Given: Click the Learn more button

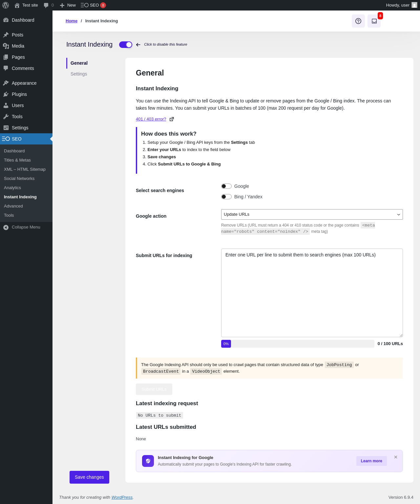Looking at the screenshot, I should coord(371,461).
